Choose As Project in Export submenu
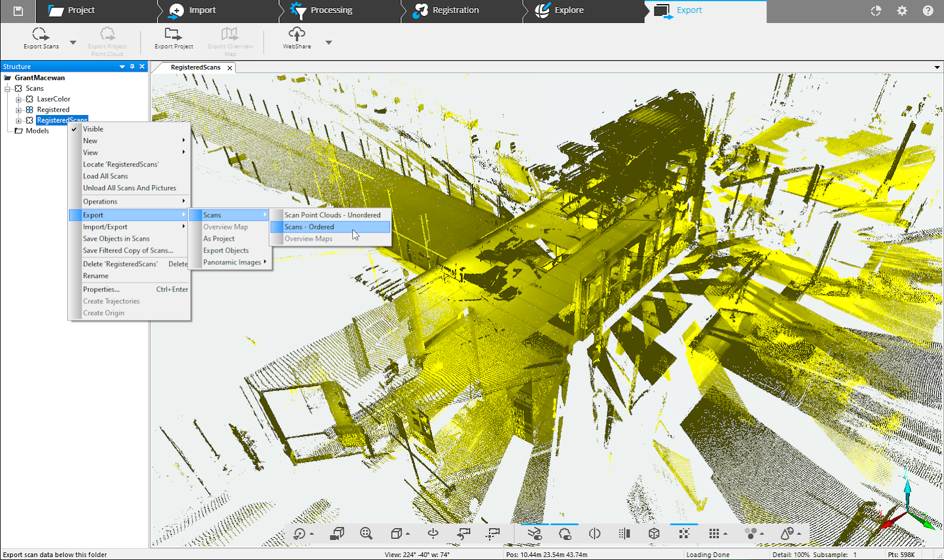Image resolution: width=944 pixels, height=560 pixels. (x=230, y=238)
